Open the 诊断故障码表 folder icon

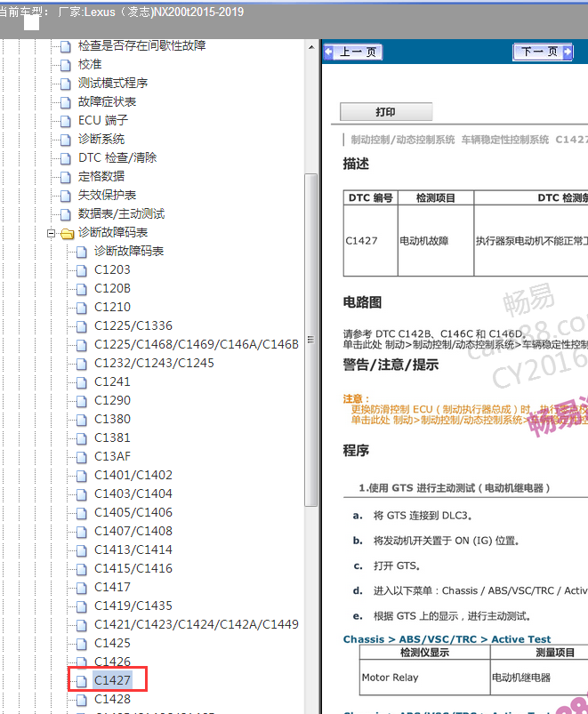pos(67,233)
